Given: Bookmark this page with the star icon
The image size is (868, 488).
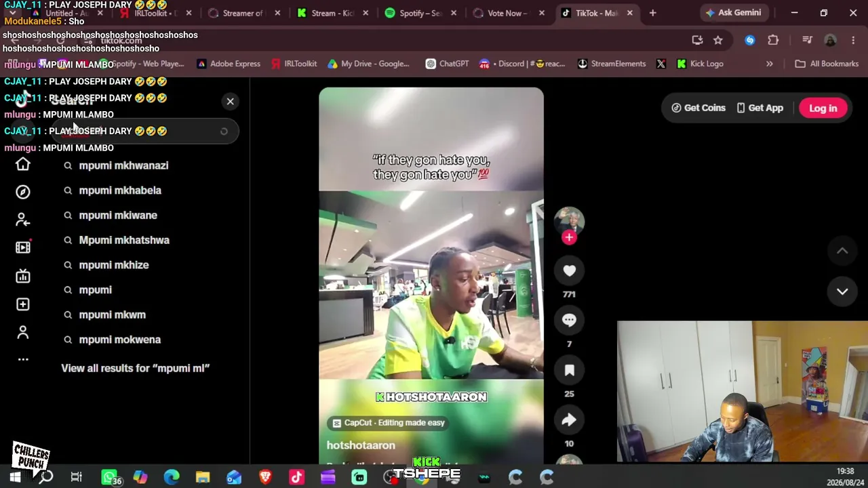Looking at the screenshot, I should tap(718, 40).
